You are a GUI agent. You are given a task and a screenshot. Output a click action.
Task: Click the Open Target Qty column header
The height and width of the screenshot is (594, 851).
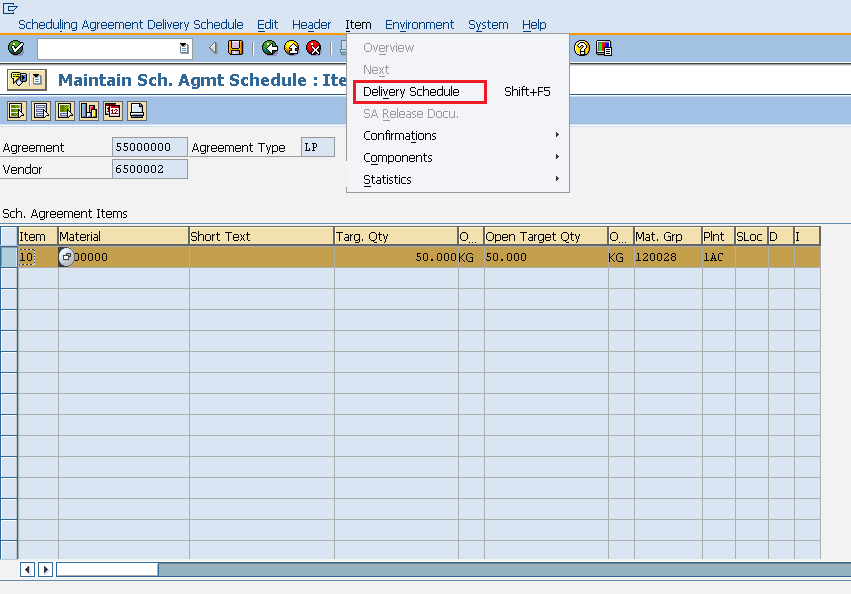(546, 236)
